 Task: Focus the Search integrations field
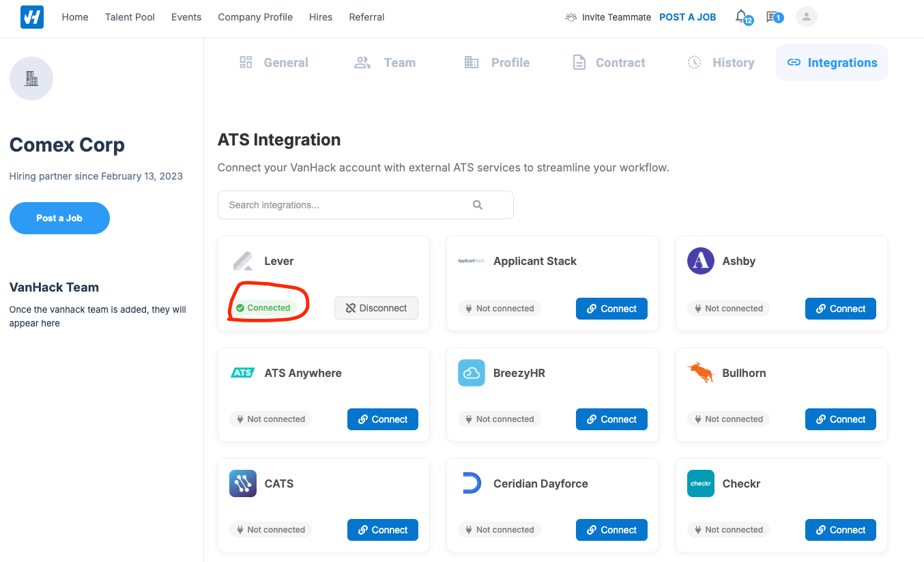click(x=365, y=205)
